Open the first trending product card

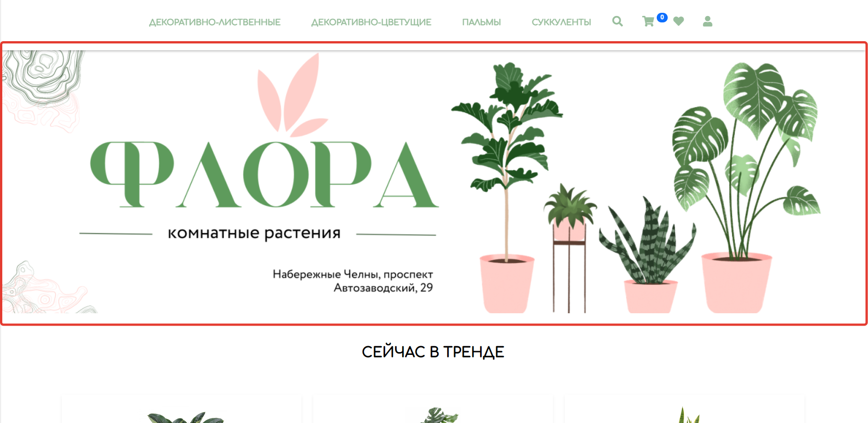click(182, 409)
